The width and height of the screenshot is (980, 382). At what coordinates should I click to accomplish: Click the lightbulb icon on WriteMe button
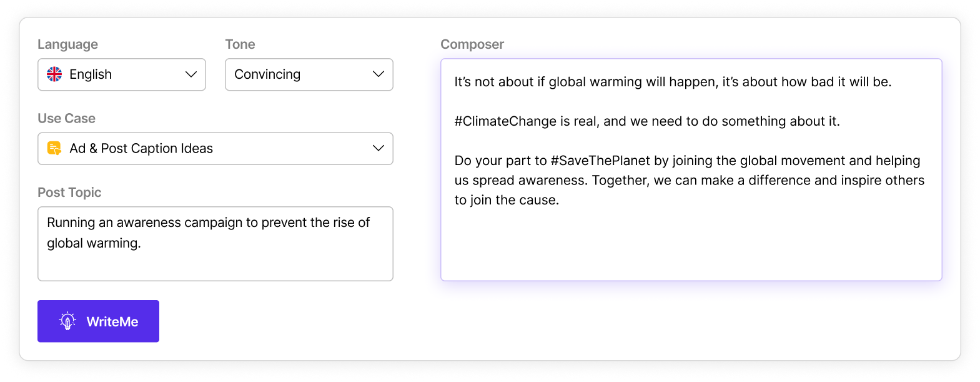(x=67, y=321)
